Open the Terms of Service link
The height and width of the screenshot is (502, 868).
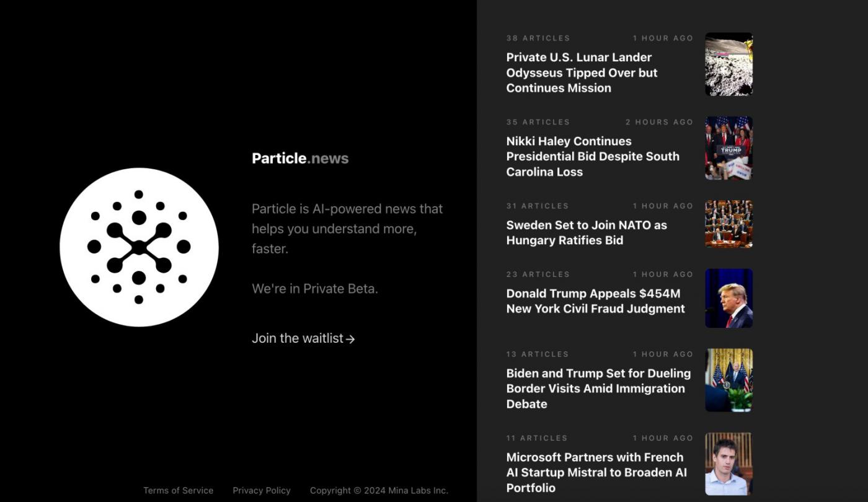[179, 490]
